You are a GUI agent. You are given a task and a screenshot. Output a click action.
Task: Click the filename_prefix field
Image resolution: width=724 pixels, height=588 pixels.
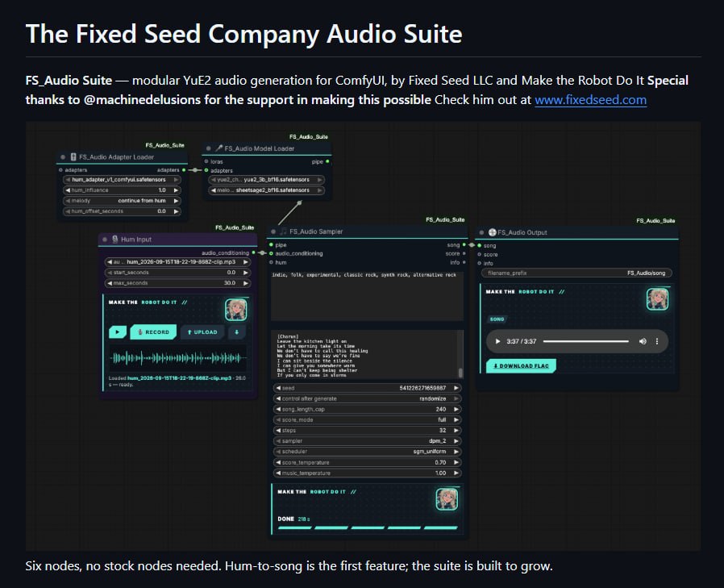576,273
